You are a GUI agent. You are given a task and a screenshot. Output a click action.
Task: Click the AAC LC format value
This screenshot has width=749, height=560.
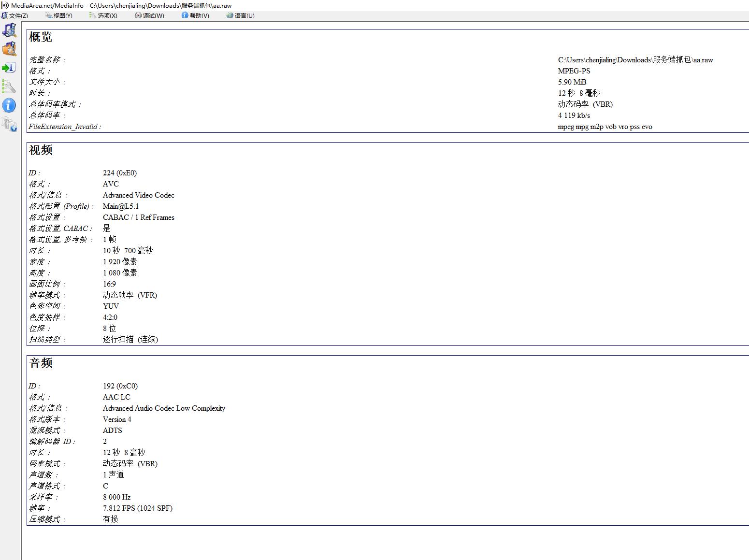pyautogui.click(x=116, y=397)
